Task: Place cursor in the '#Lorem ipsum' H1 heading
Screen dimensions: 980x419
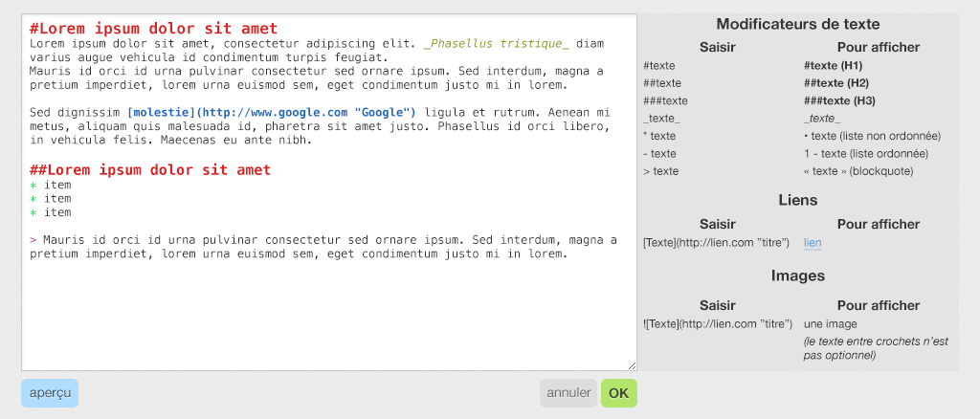Action: click(x=153, y=29)
